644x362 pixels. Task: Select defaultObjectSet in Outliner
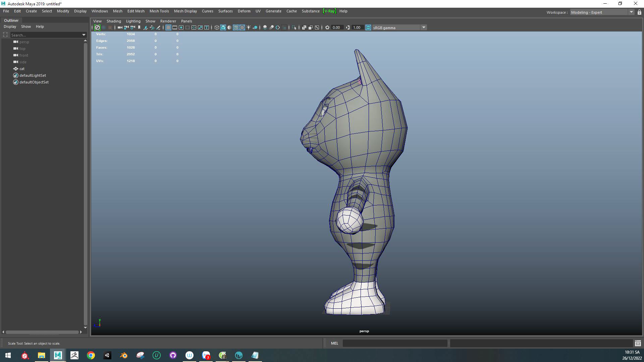tap(34, 82)
